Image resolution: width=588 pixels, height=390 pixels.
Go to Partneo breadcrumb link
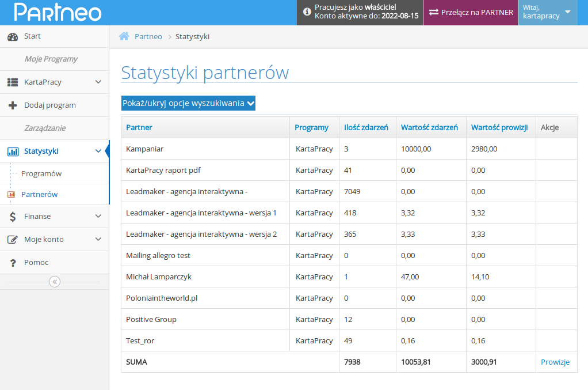coord(148,36)
